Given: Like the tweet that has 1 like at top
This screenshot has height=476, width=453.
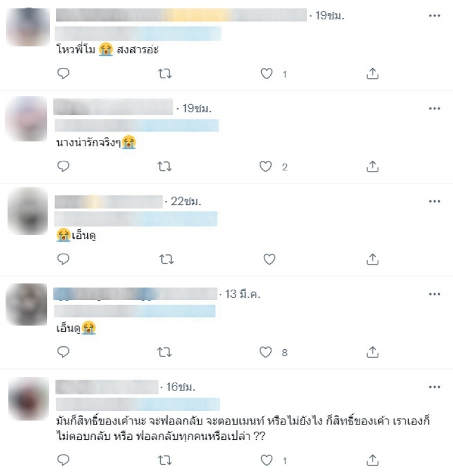Looking at the screenshot, I should click(x=267, y=74).
